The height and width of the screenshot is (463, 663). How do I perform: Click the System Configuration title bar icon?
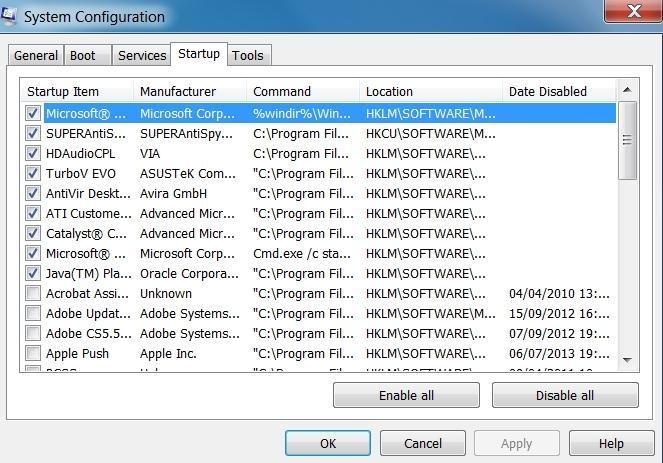[x=8, y=15]
